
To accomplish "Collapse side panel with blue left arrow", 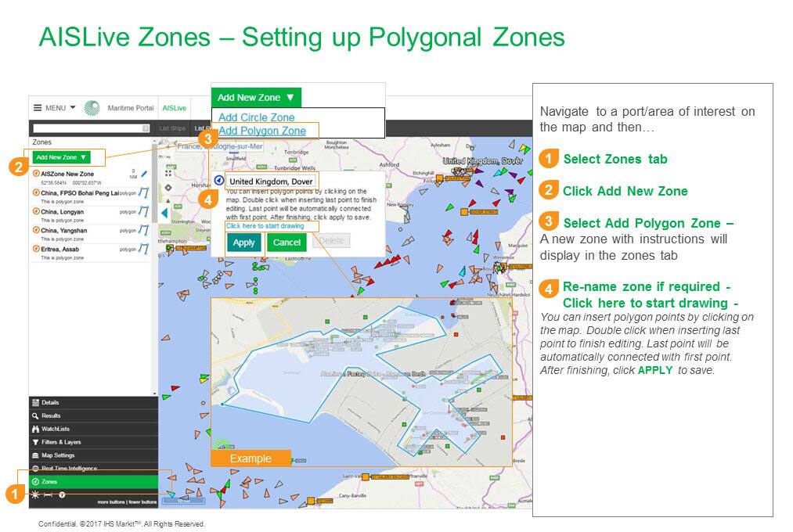I will tap(164, 213).
